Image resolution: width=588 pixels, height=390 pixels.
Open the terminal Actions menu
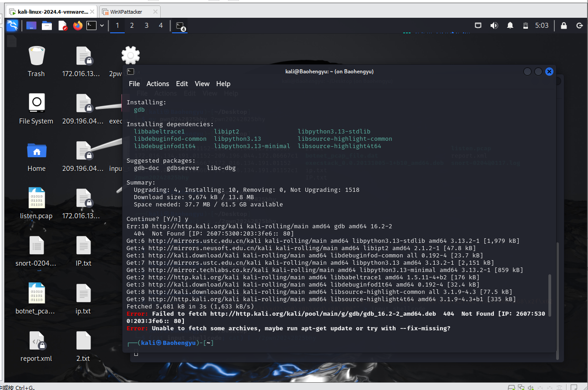coord(157,84)
